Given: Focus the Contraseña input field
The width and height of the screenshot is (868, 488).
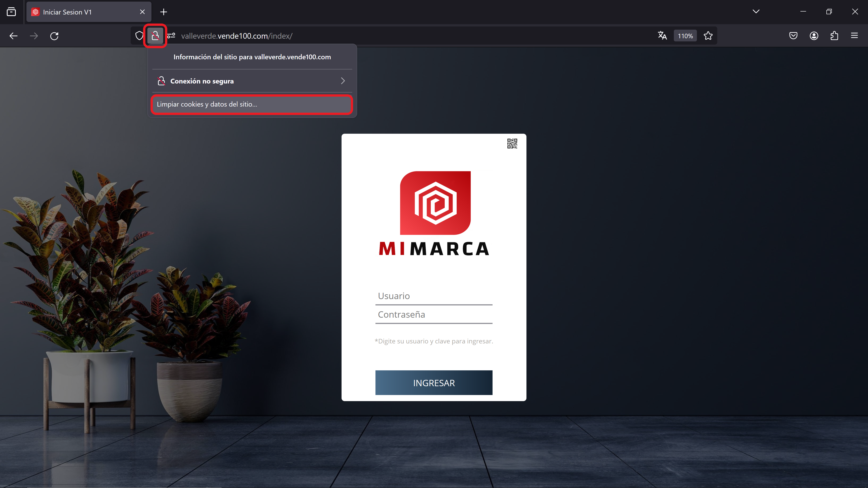Looking at the screenshot, I should click(434, 315).
